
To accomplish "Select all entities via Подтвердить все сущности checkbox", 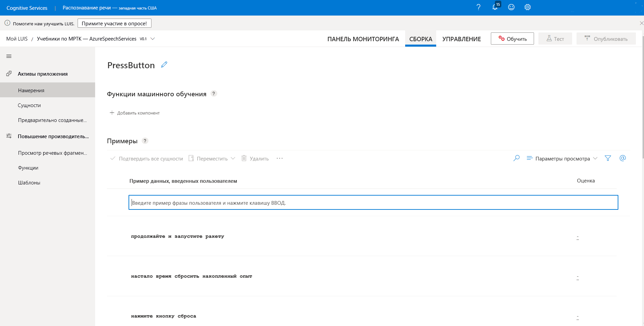I will tap(113, 158).
